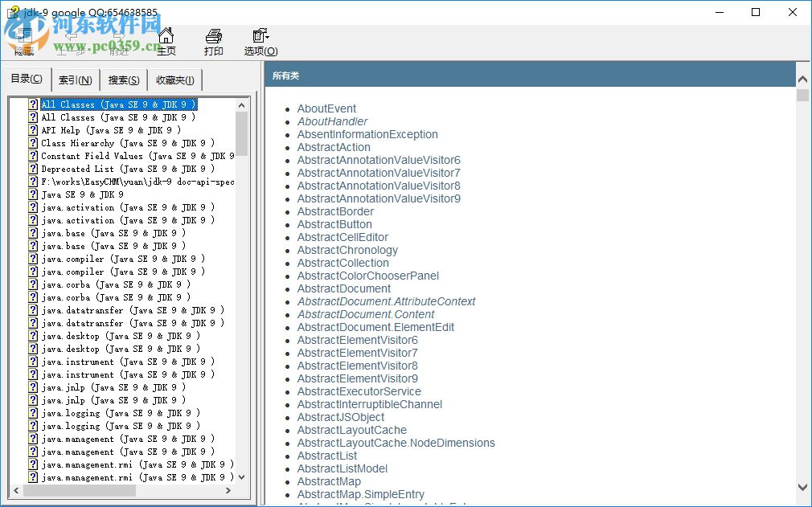Select the Class Hierarchy tree item
Screen dimensions: 812x507
tap(121, 142)
